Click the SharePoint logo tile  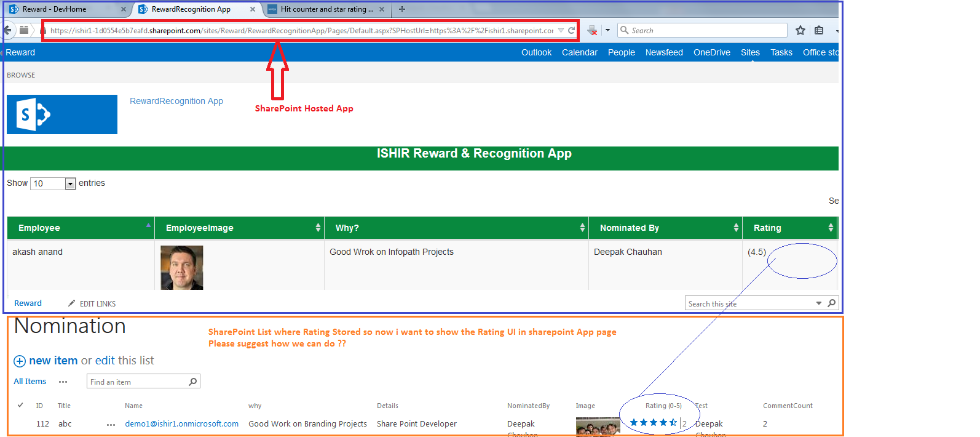click(62, 114)
